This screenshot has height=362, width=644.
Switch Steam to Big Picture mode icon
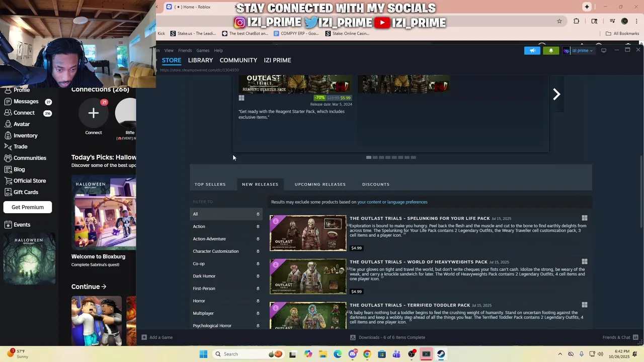(x=604, y=50)
